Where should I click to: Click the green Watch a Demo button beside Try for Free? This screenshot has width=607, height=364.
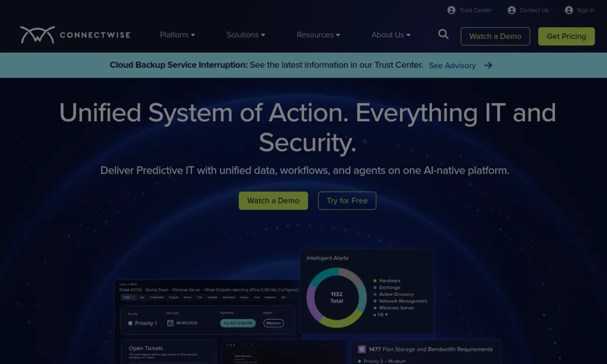click(x=273, y=200)
